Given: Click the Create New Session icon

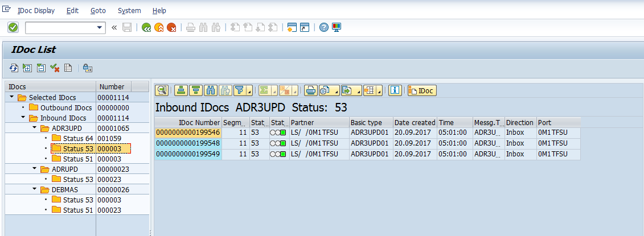Looking at the screenshot, I should (292, 27).
